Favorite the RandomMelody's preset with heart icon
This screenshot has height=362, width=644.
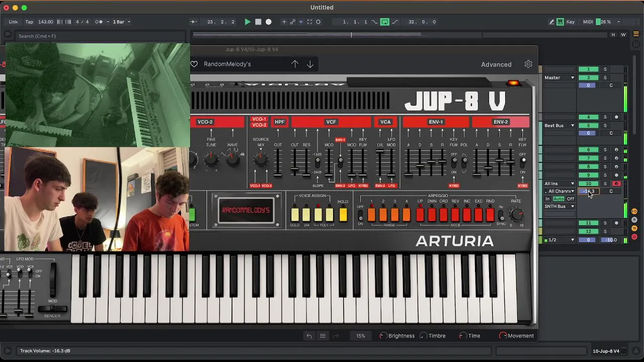point(194,64)
